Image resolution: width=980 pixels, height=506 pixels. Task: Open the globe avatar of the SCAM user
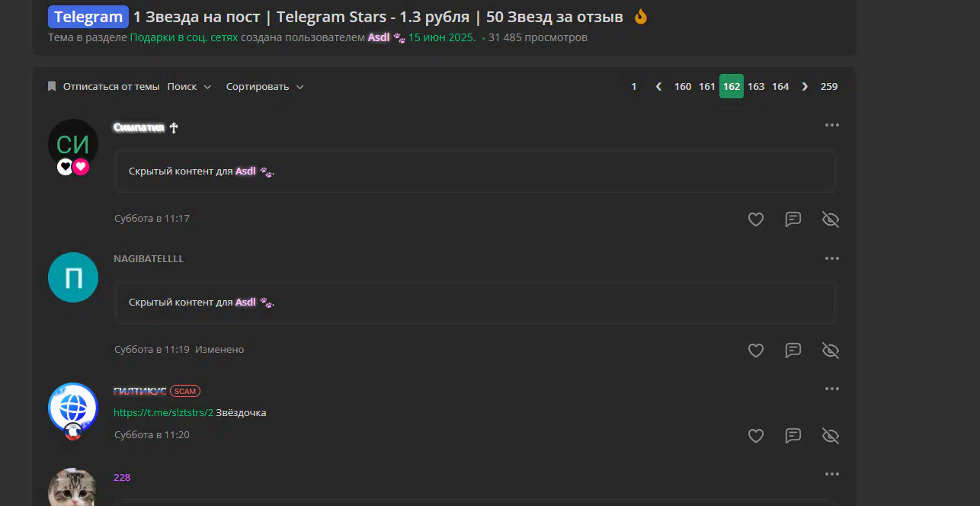(73, 408)
